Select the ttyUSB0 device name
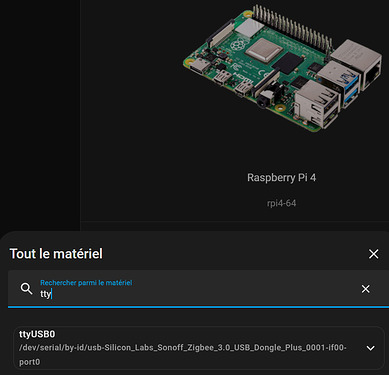Viewport: 389px width, 375px height. click(x=37, y=334)
